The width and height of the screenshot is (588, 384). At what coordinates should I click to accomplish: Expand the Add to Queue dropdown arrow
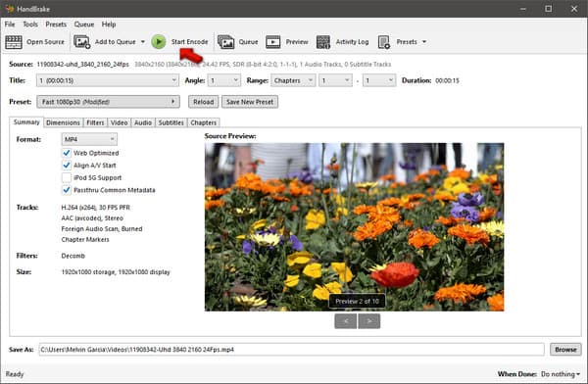click(142, 41)
